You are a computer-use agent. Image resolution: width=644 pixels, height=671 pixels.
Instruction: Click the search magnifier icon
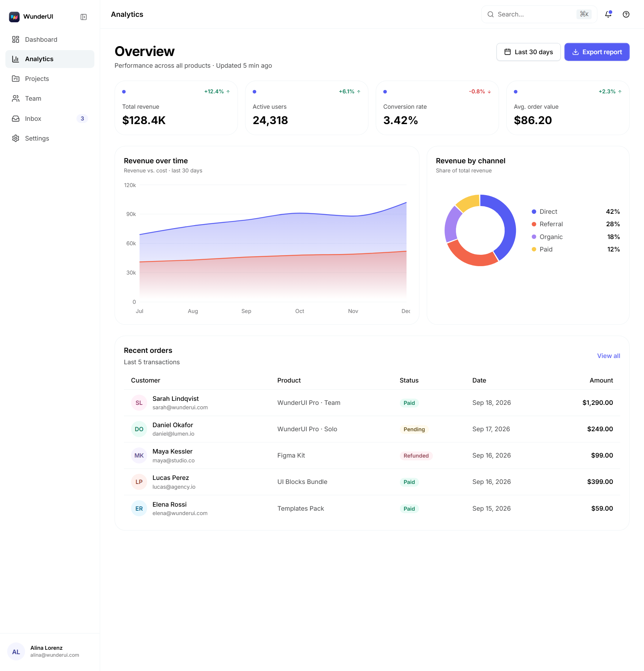[x=490, y=14]
